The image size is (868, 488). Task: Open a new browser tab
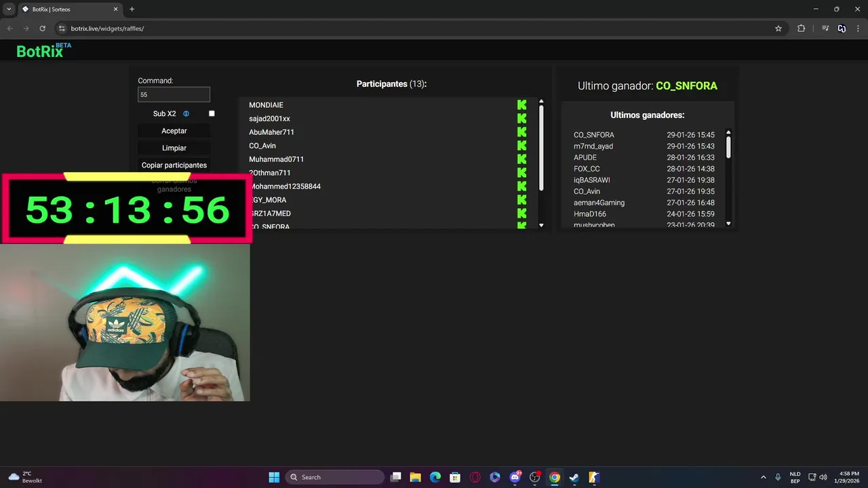click(132, 9)
